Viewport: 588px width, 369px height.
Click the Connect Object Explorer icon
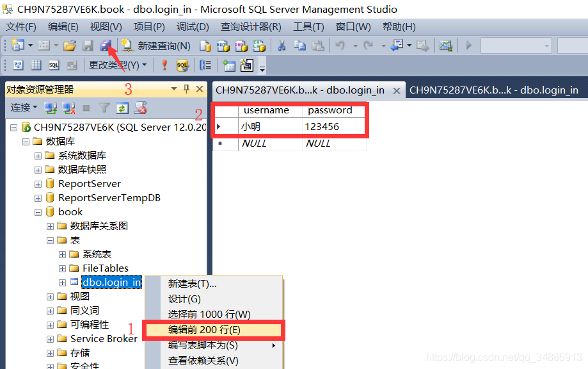click(x=51, y=108)
